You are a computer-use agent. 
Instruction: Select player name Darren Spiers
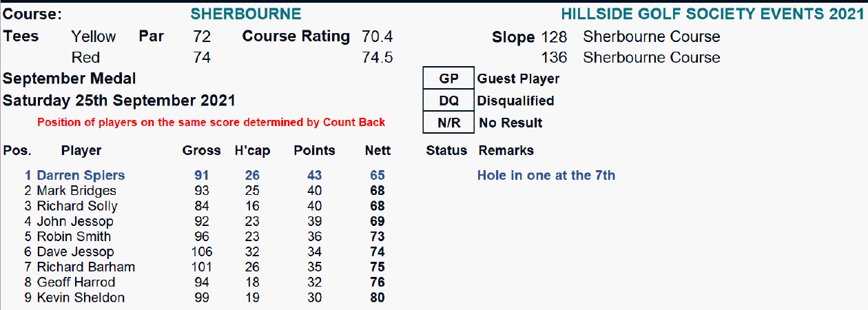tap(81, 176)
